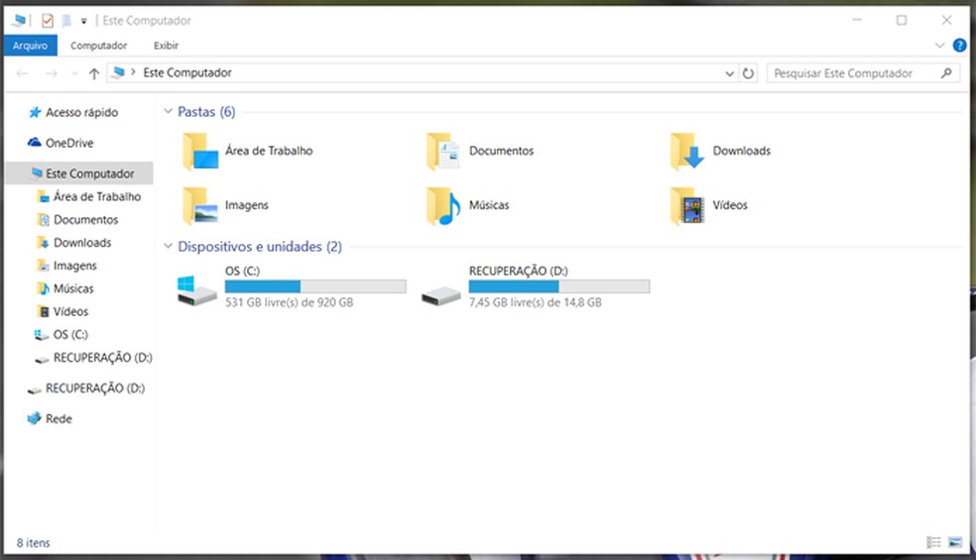Select the Músicas folder icon
This screenshot has width=976, height=560.
443,205
